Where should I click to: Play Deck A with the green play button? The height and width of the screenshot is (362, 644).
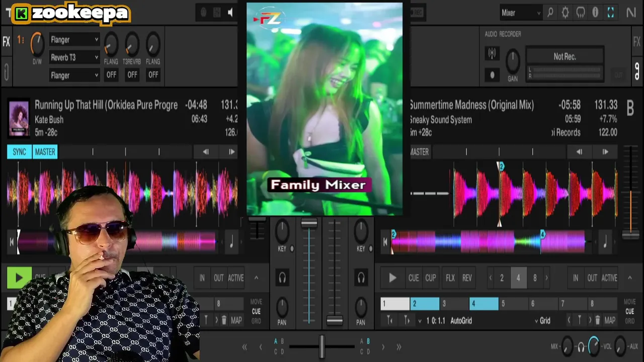click(x=19, y=278)
